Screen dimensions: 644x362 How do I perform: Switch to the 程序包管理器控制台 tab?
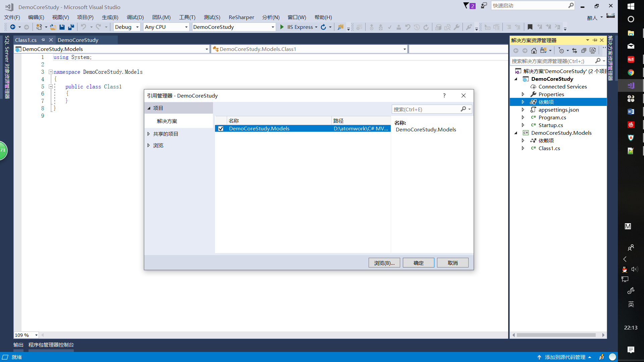pos(51,345)
